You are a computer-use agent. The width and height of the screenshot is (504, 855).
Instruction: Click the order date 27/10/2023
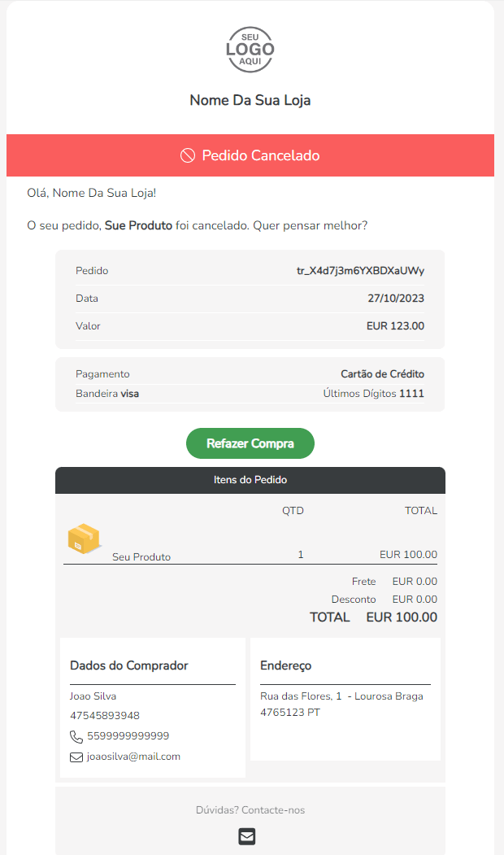click(x=396, y=299)
